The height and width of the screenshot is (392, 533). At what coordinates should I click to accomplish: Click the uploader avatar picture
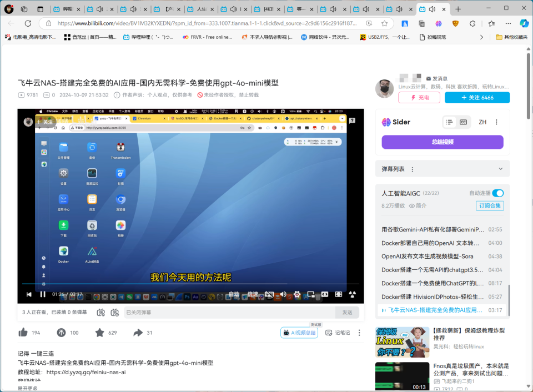[x=384, y=89]
